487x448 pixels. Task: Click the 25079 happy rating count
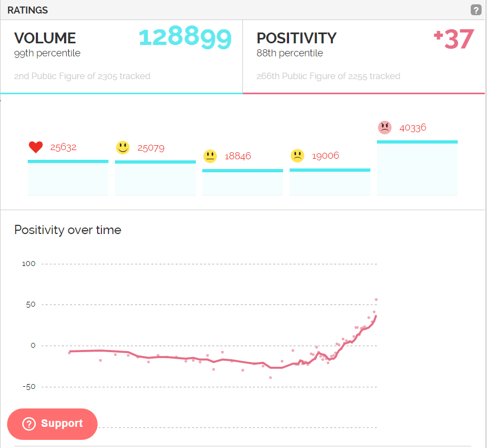coord(151,148)
